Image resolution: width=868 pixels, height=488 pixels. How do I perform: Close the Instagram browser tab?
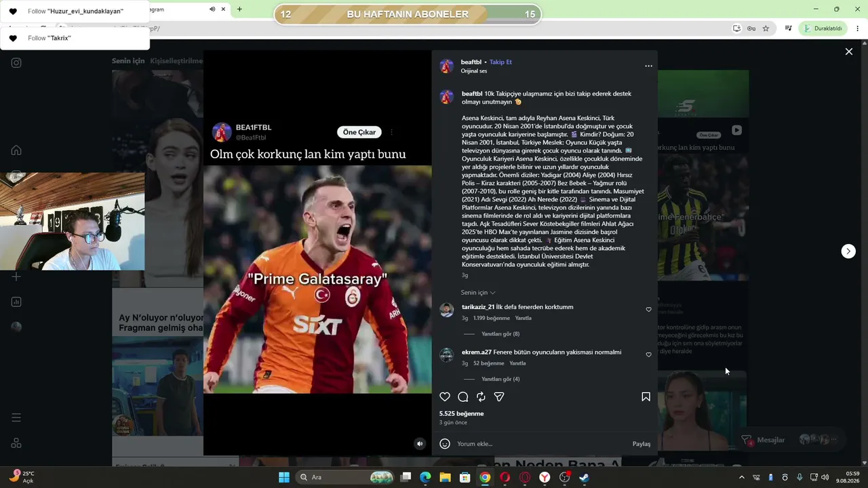pyautogui.click(x=223, y=9)
